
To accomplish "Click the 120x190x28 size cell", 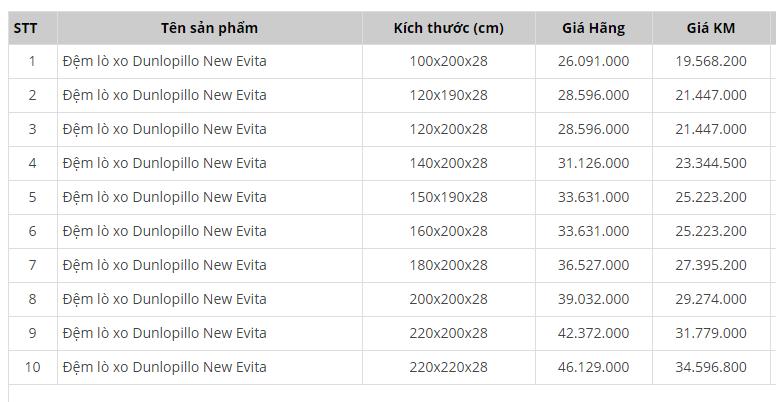I will [448, 95].
